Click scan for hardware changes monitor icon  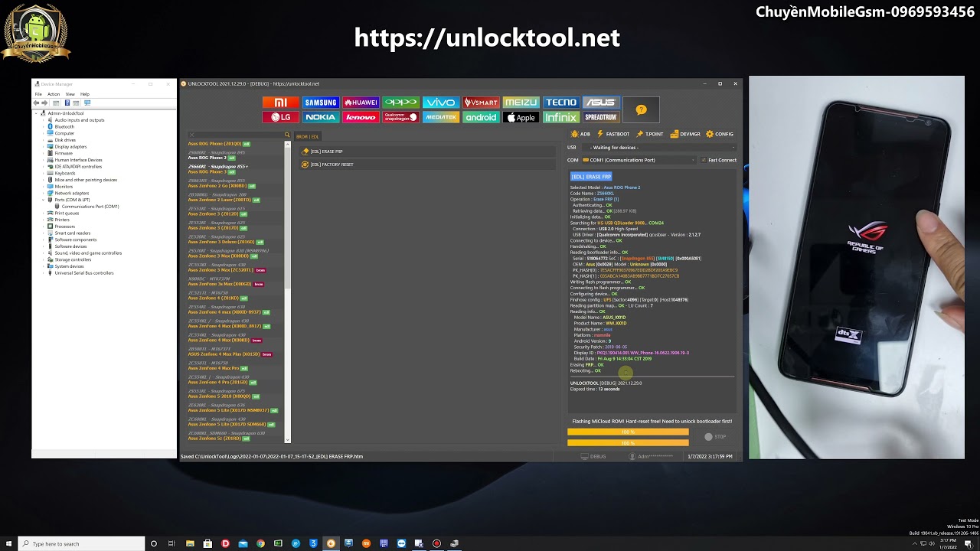pos(87,103)
